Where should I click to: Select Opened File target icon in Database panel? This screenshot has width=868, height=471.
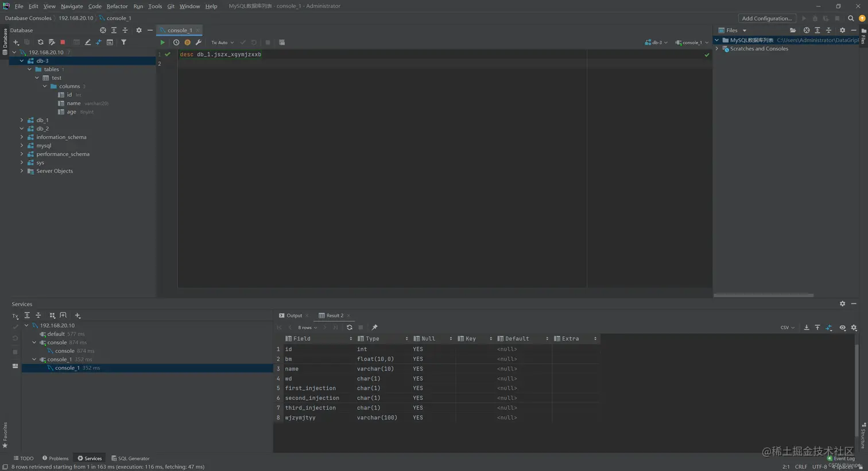pos(103,30)
